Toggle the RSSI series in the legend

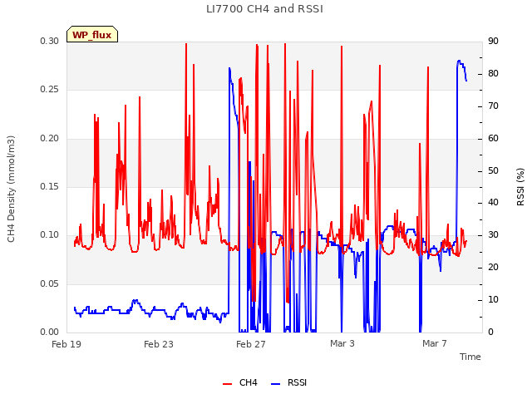pyautogui.click(x=288, y=382)
